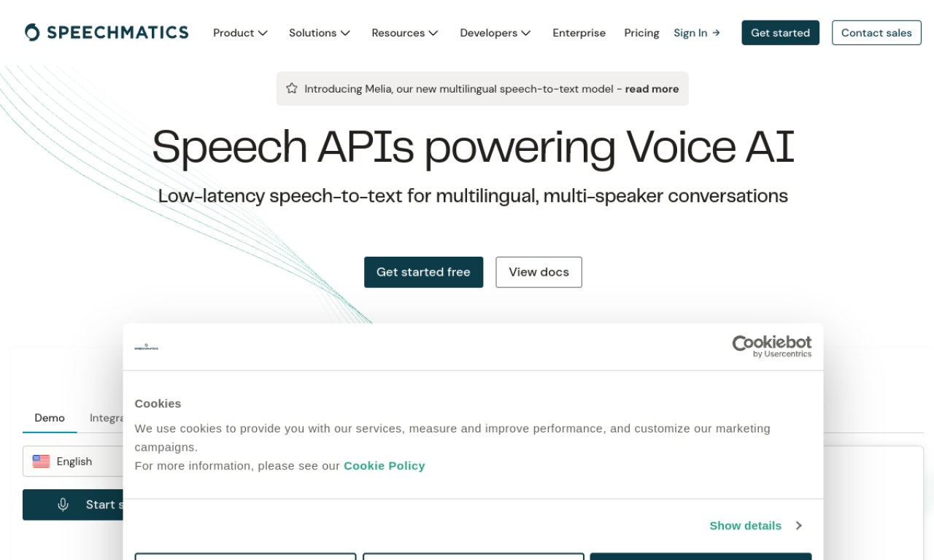Go to the Enterprise page
This screenshot has height=560, width=934.
tap(579, 33)
